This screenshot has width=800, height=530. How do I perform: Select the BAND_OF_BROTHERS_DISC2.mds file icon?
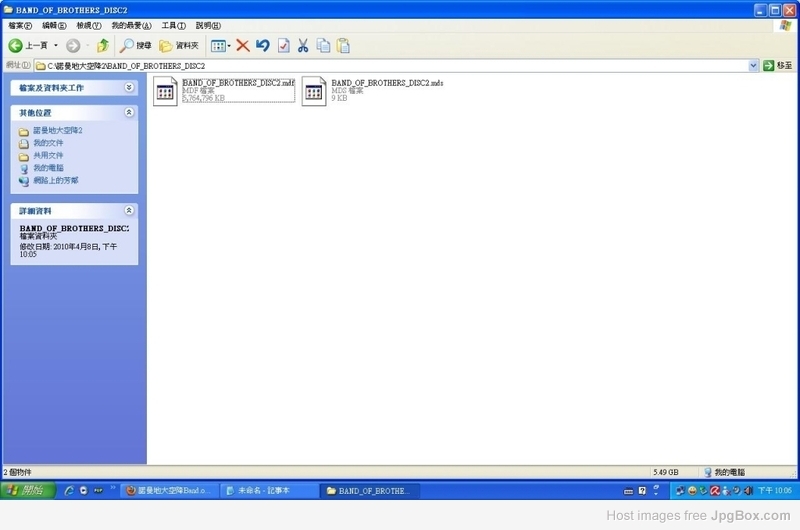coord(314,91)
